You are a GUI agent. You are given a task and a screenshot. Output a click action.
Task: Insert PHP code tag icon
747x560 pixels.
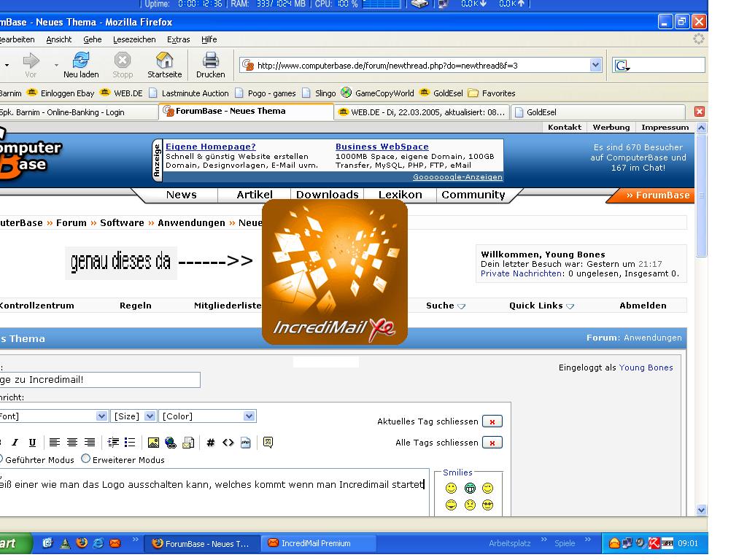[245, 443]
